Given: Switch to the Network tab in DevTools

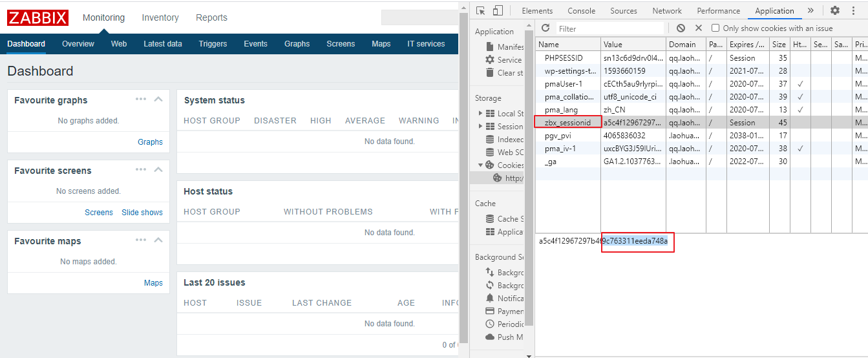Looking at the screenshot, I should [x=666, y=11].
